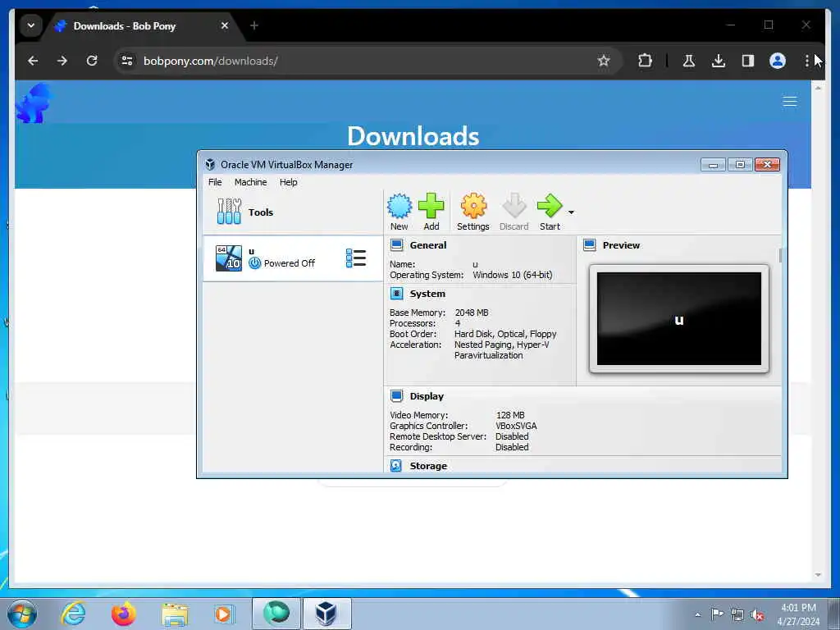Click the Display section icon

coord(396,396)
